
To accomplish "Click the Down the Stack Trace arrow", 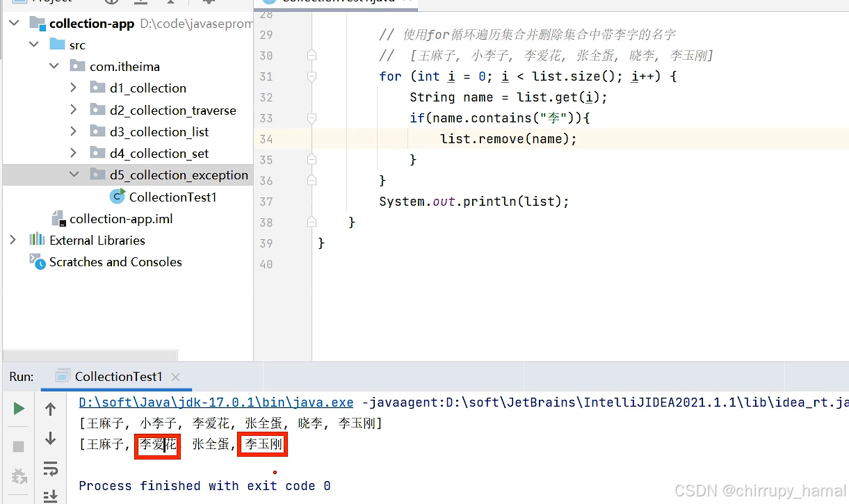I will coord(50,438).
